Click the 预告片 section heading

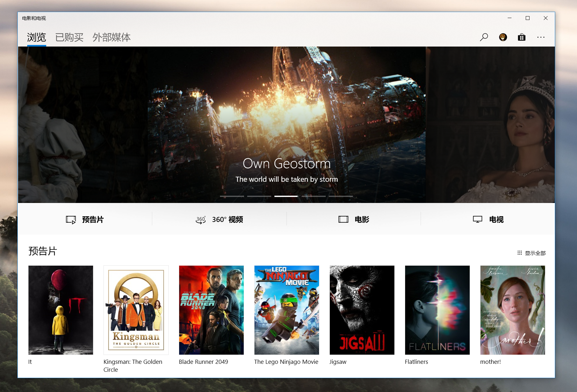[x=43, y=251]
